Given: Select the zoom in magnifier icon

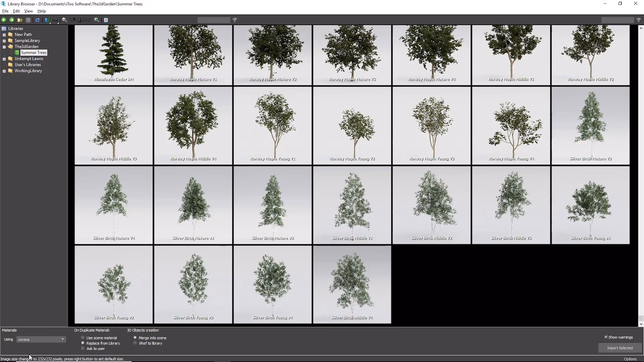Looking at the screenshot, I should pyautogui.click(x=96, y=20).
